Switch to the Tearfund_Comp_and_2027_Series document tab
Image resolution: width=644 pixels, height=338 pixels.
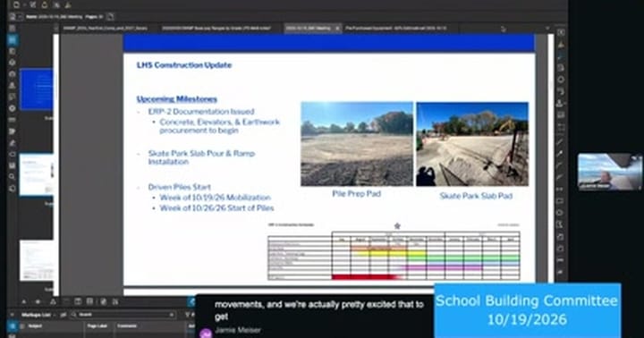coord(106,29)
